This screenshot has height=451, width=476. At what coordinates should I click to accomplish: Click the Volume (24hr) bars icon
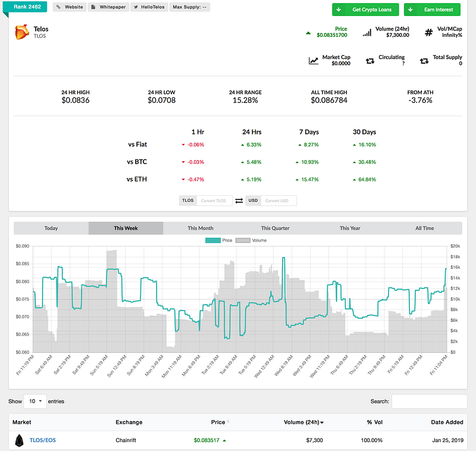[x=367, y=33]
